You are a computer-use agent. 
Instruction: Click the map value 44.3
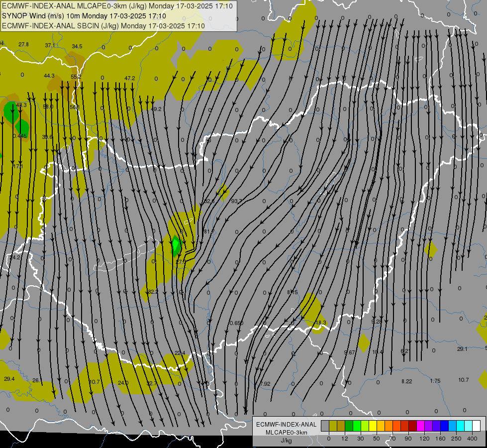coord(49,76)
